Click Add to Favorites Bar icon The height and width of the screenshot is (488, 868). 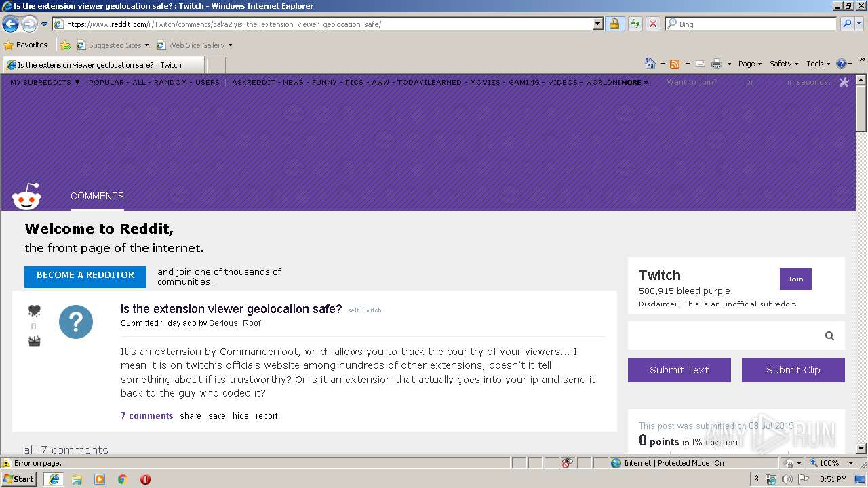tap(65, 45)
